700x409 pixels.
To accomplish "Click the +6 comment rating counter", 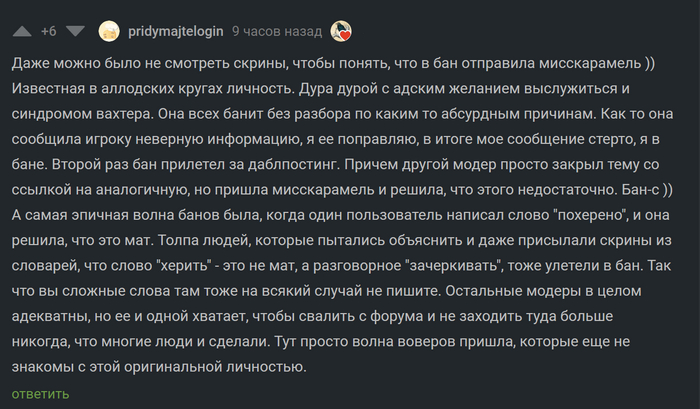I will [48, 32].
